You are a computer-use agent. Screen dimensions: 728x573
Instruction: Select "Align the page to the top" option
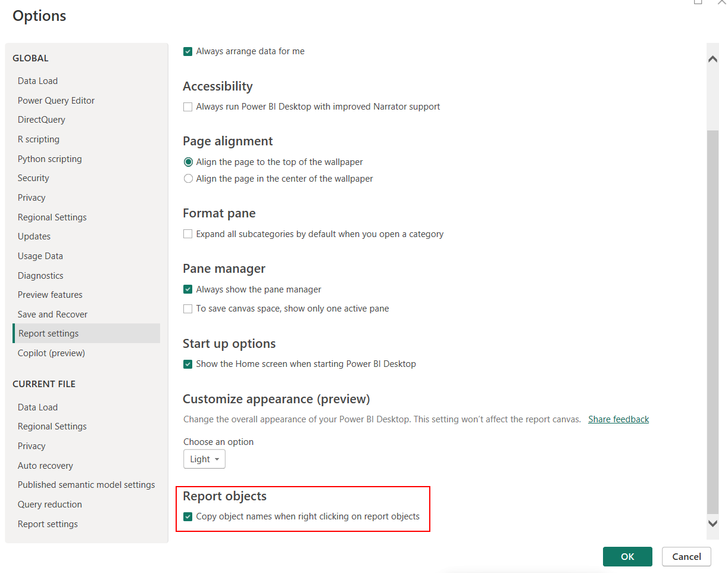point(188,161)
